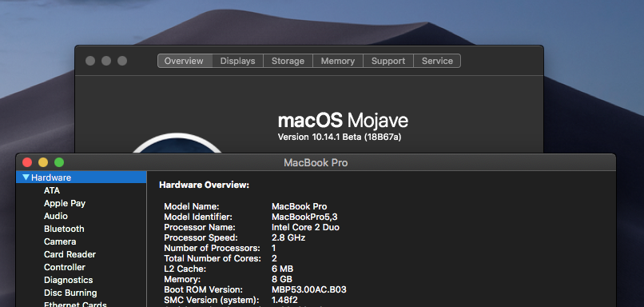Select Ethernet Cards in the sidebar
This screenshot has height=307, width=644.
tap(75, 305)
